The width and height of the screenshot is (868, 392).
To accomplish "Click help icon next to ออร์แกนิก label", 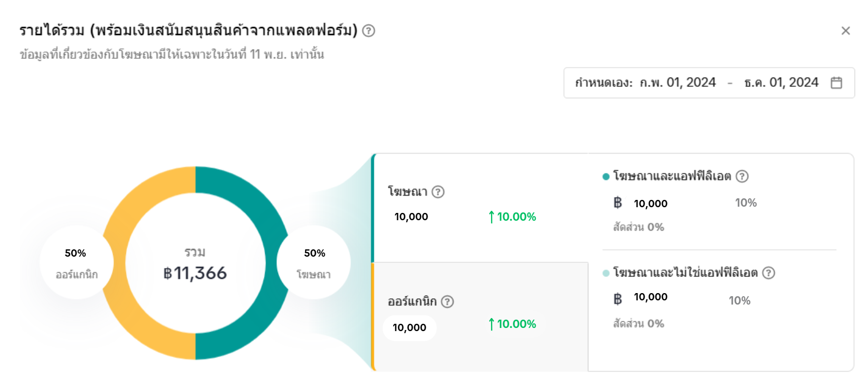I will pyautogui.click(x=447, y=301).
